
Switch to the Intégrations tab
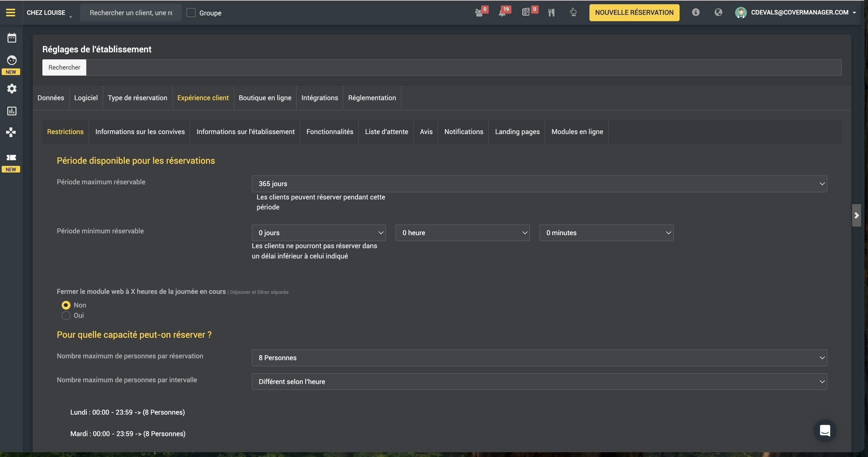319,98
